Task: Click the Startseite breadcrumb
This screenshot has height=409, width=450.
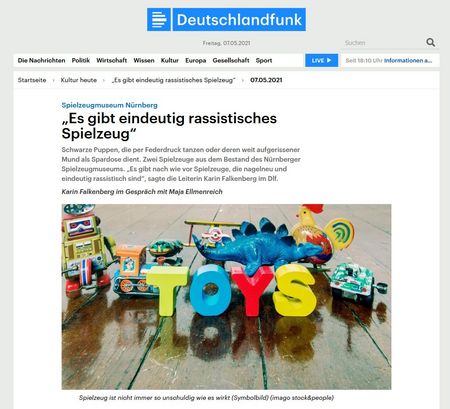Action: (x=32, y=80)
